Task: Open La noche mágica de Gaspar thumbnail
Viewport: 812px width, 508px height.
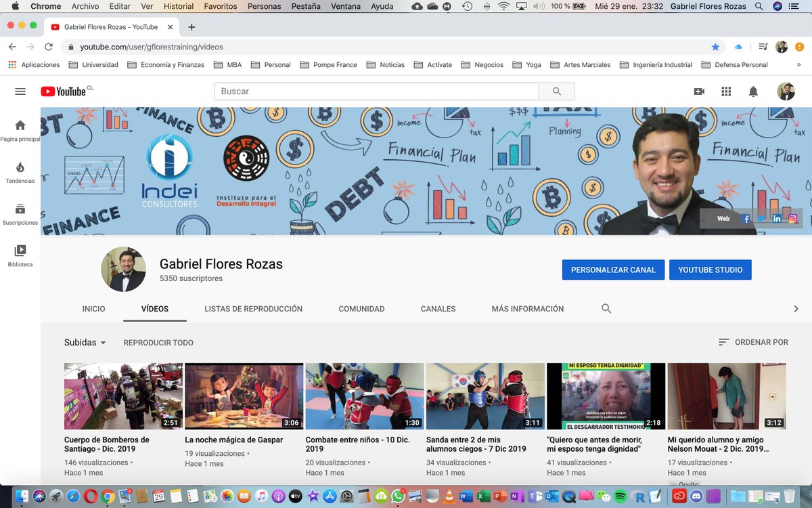Action: [244, 396]
